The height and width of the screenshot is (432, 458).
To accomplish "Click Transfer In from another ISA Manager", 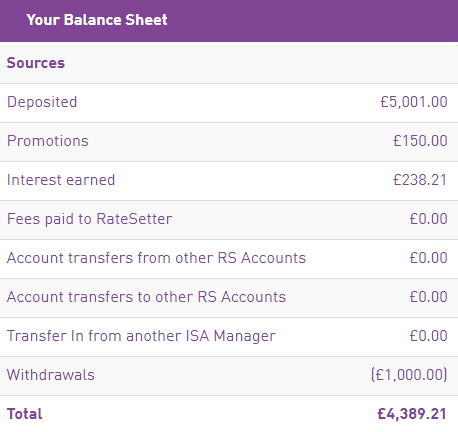I will click(141, 336).
